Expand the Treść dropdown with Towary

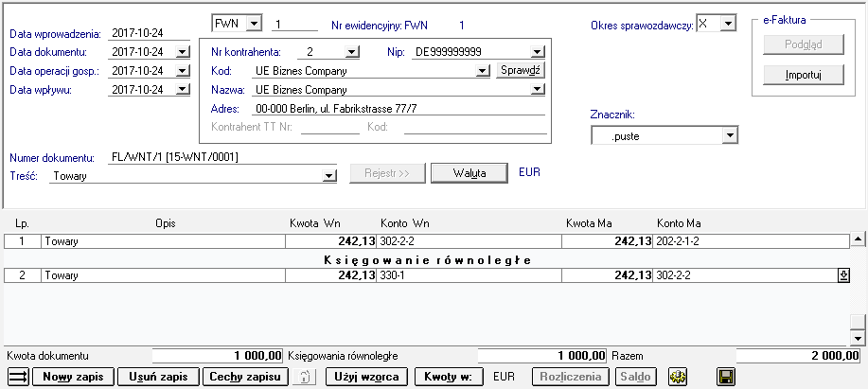click(329, 175)
